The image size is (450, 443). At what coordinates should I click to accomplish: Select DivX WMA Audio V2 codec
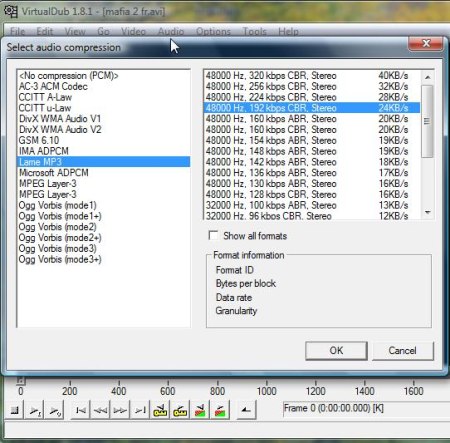[x=103, y=129]
